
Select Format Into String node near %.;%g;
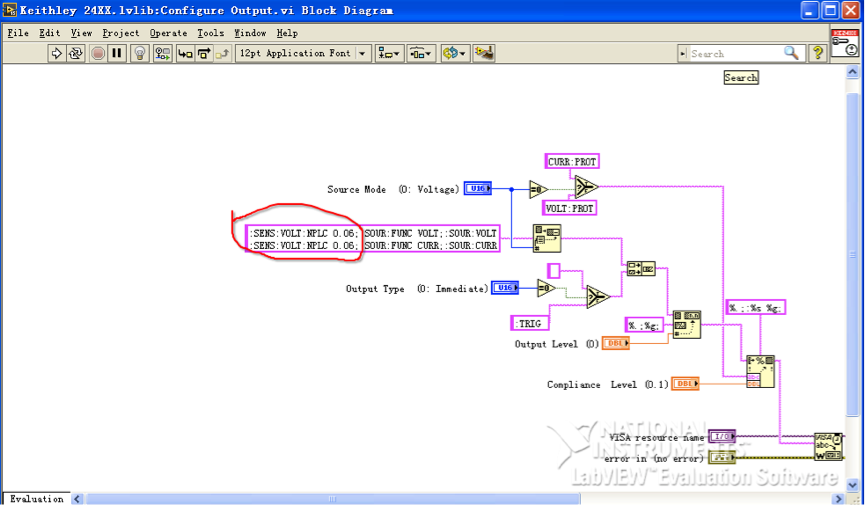[687, 325]
